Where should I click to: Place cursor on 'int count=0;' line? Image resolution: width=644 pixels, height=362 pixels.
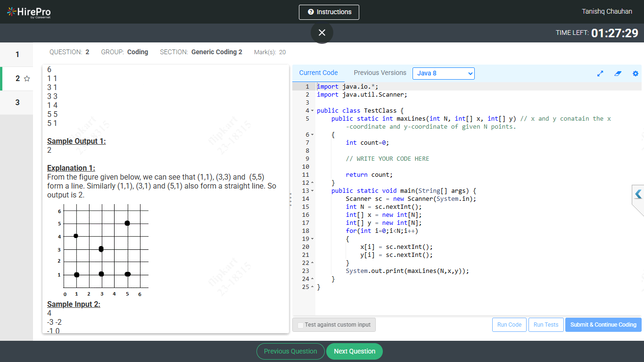click(x=367, y=143)
